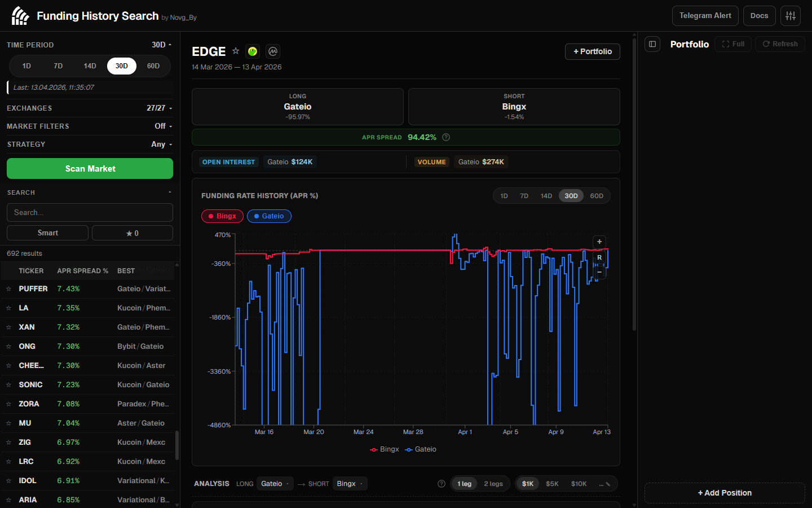Choose $5K position size
This screenshot has height=508, width=812.
552,484
